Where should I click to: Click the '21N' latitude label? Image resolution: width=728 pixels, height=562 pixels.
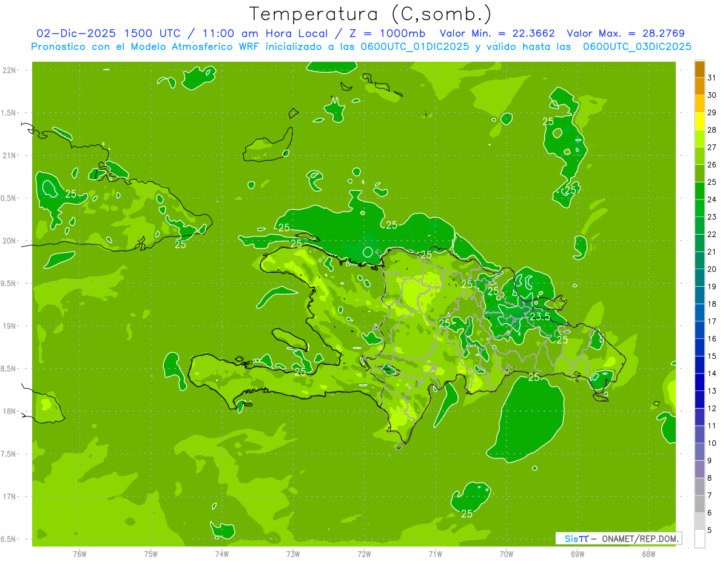pyautogui.click(x=9, y=155)
